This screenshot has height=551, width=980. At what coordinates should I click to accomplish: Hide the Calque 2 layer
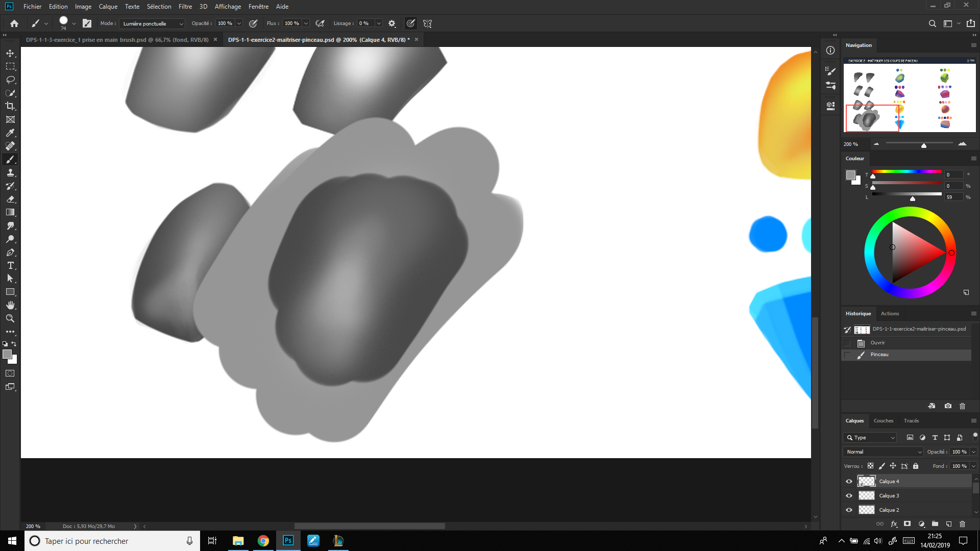click(849, 510)
